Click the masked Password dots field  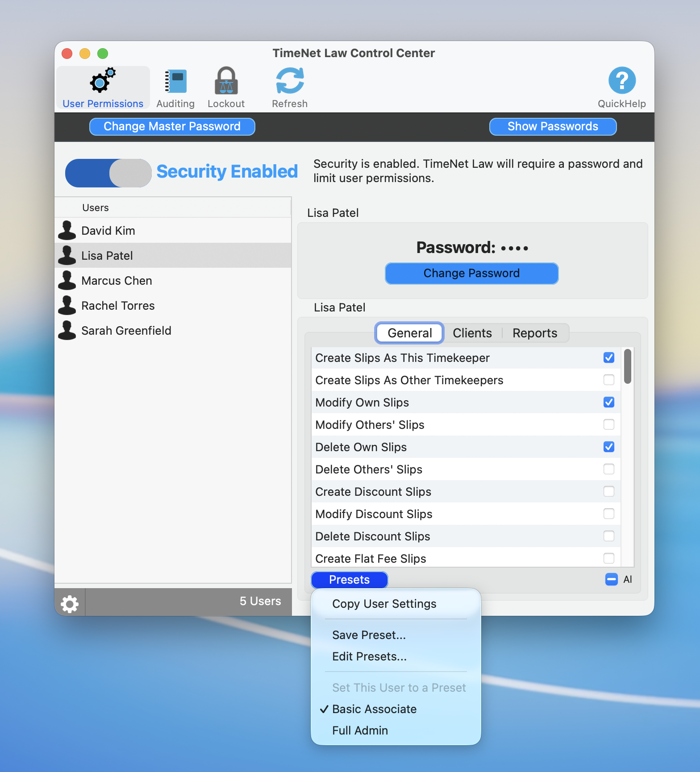(515, 248)
